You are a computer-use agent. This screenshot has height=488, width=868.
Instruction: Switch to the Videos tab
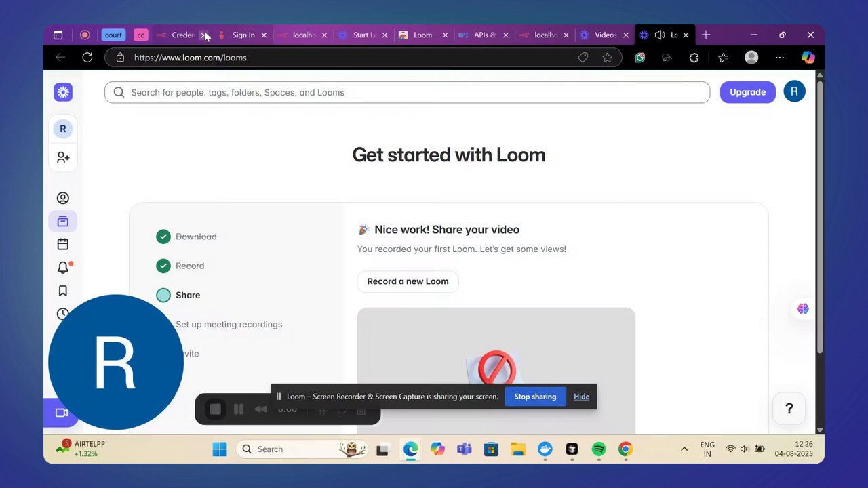point(605,35)
